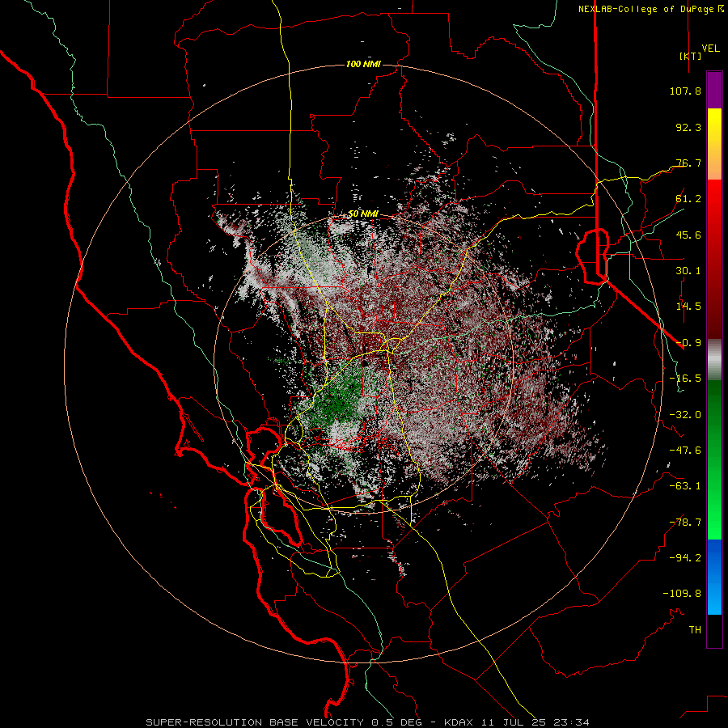
Task: Click the -0.9 velocity scale value
Action: [x=688, y=343]
